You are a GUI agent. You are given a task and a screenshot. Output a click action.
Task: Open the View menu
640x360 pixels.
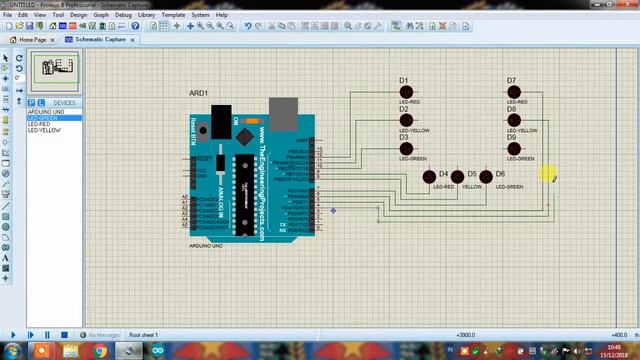coord(40,15)
